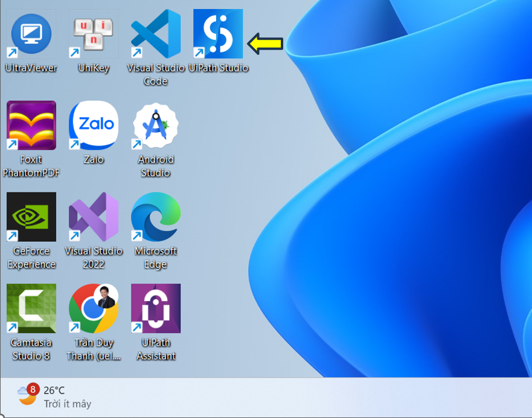Click the "Trời ít mây" weather text
This screenshot has width=532, height=418.
[x=68, y=404]
